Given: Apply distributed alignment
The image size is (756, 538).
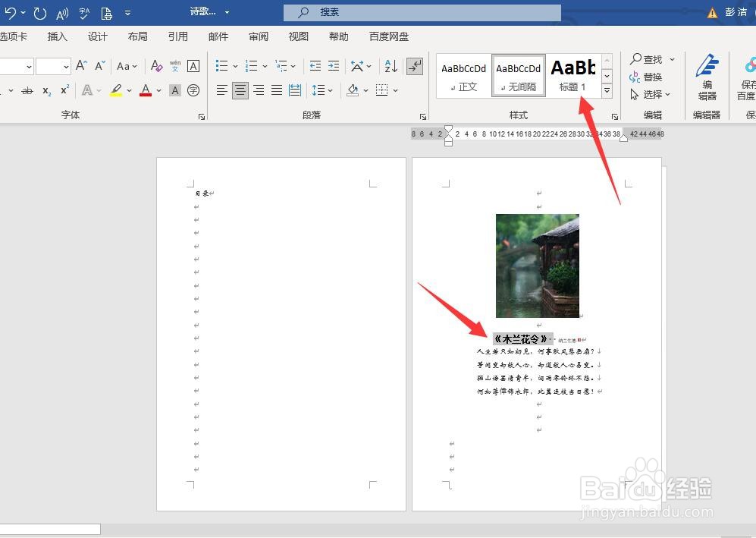Looking at the screenshot, I should [294, 90].
